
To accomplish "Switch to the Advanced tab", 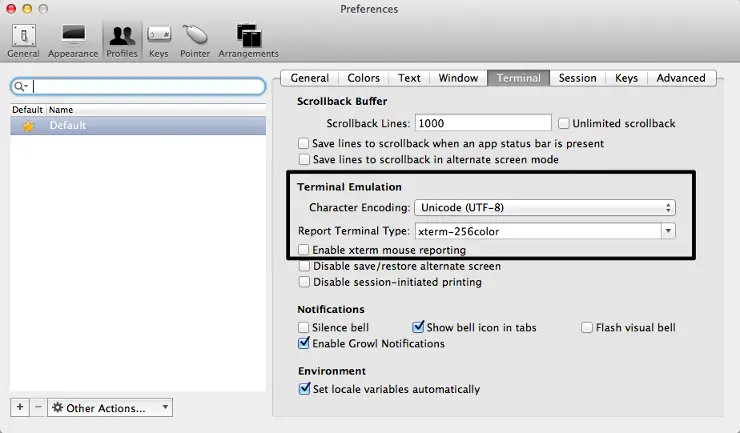I will pos(680,78).
